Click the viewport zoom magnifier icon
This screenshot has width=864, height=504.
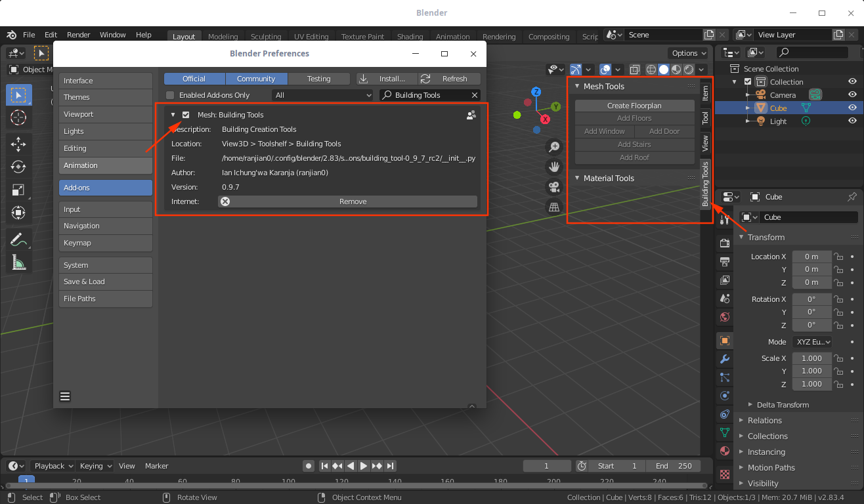(554, 146)
